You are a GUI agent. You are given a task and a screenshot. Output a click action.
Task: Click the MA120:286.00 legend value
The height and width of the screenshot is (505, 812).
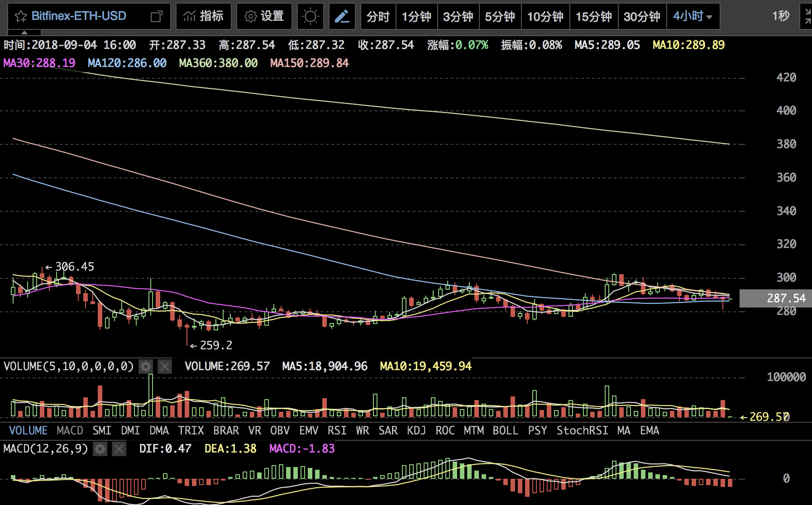pyautogui.click(x=127, y=63)
